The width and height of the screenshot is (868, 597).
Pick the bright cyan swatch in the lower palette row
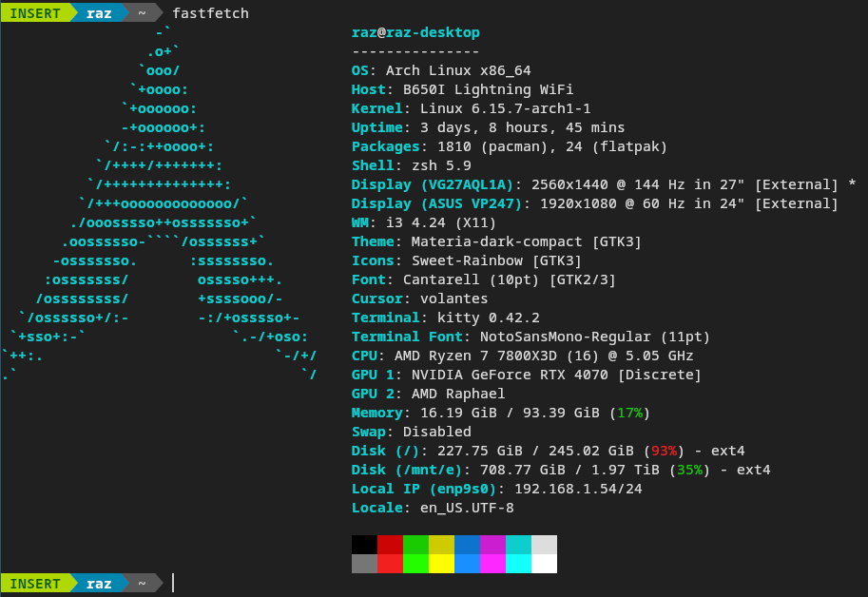[519, 564]
